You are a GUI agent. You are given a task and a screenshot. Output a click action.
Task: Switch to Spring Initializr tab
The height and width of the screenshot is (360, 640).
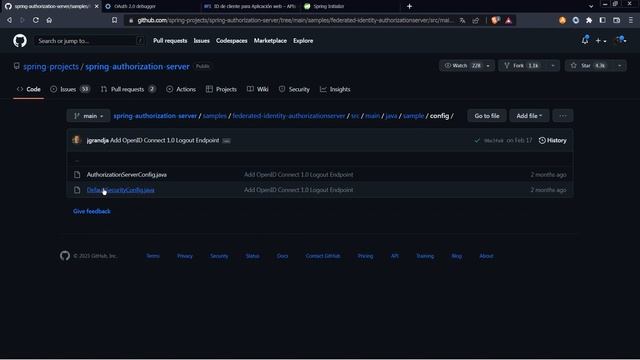pyautogui.click(x=351, y=6)
